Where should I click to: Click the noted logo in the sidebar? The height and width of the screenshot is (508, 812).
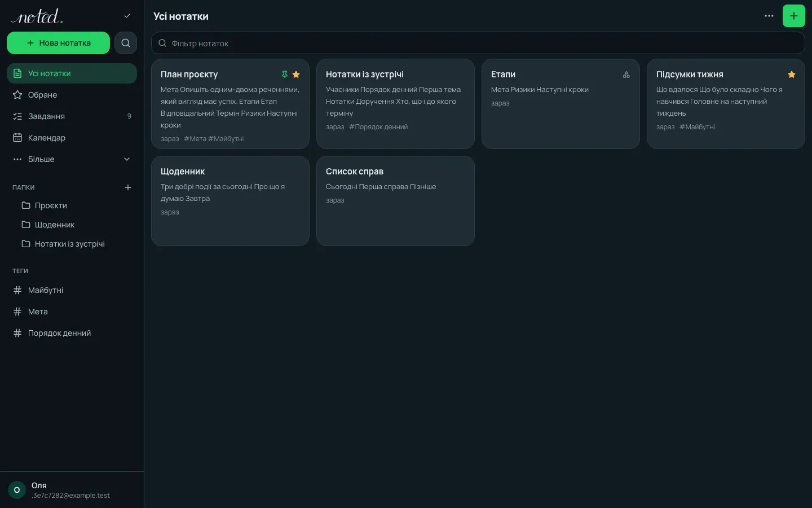point(37,16)
